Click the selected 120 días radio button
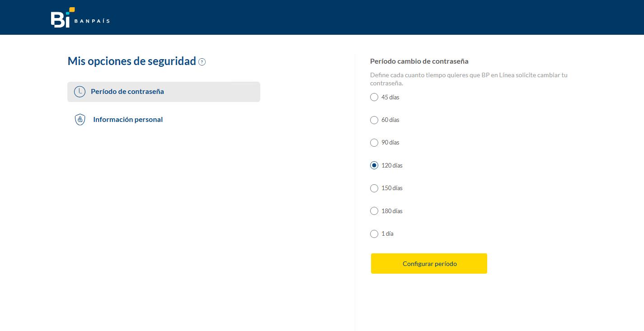This screenshot has height=331, width=644. pos(374,165)
